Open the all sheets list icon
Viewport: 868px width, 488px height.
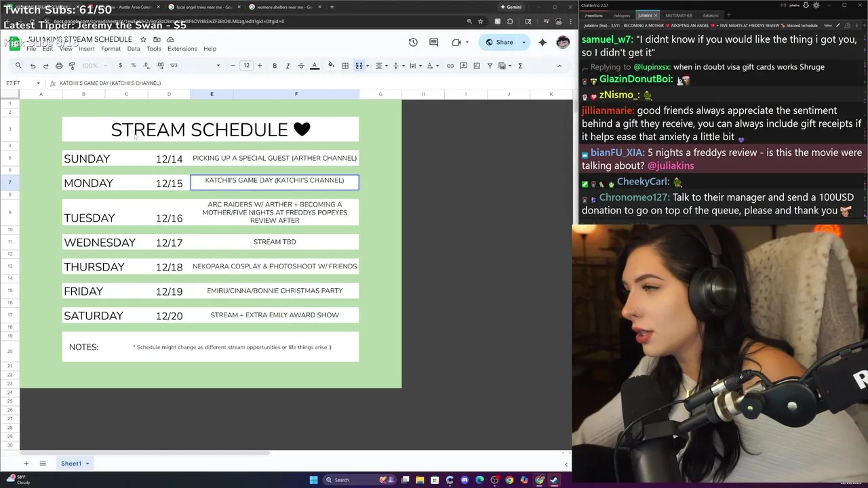click(x=43, y=464)
